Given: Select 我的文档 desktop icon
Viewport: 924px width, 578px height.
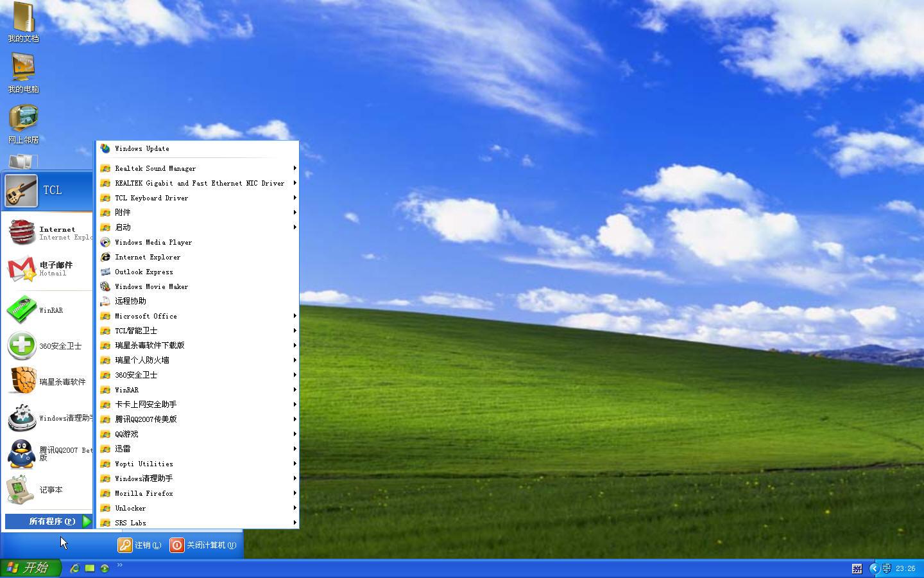Looking at the screenshot, I should coord(23,22).
